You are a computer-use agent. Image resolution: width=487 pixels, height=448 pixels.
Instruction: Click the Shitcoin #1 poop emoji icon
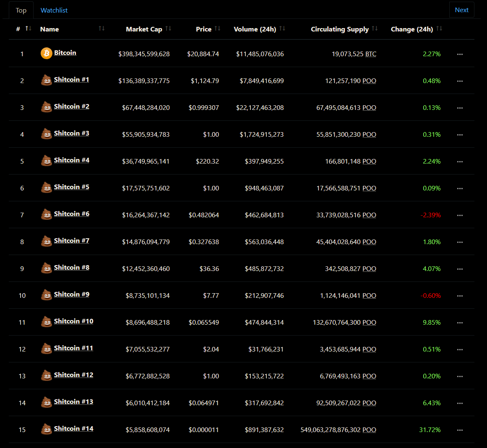[x=46, y=80]
